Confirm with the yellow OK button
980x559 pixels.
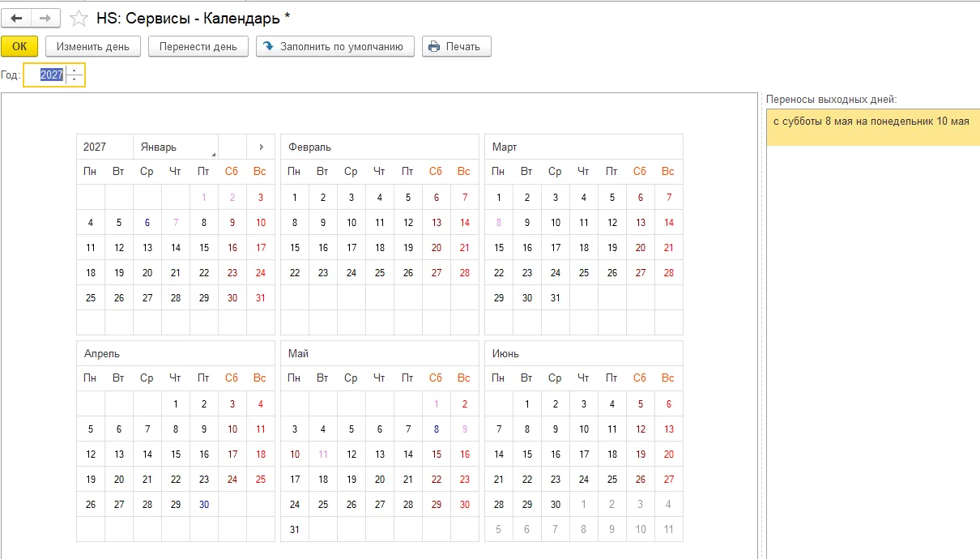(19, 46)
